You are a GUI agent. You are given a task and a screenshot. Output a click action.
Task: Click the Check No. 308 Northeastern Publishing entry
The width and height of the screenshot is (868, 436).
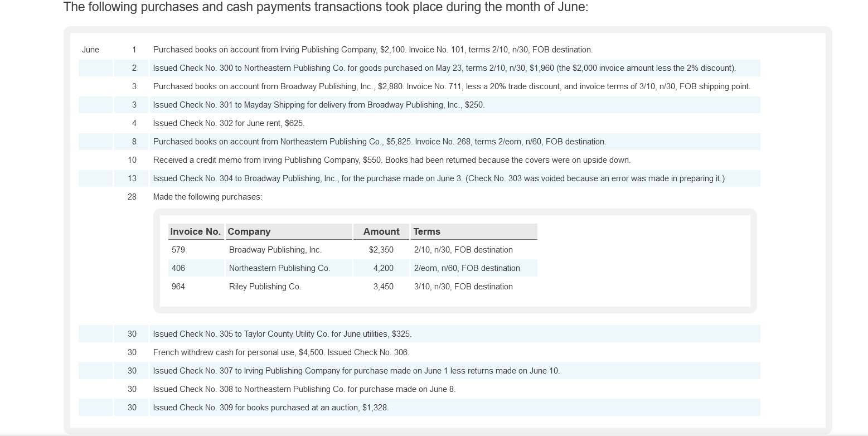[304, 389]
